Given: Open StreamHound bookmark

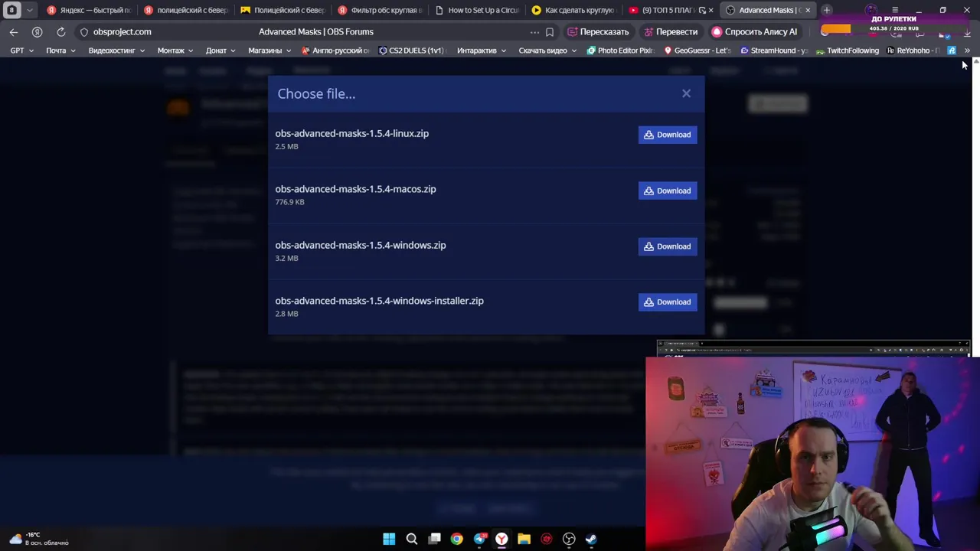Looking at the screenshot, I should (774, 51).
